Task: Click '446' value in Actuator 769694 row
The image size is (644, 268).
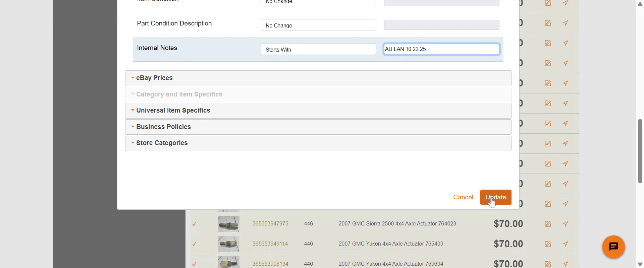Action: tap(309, 264)
